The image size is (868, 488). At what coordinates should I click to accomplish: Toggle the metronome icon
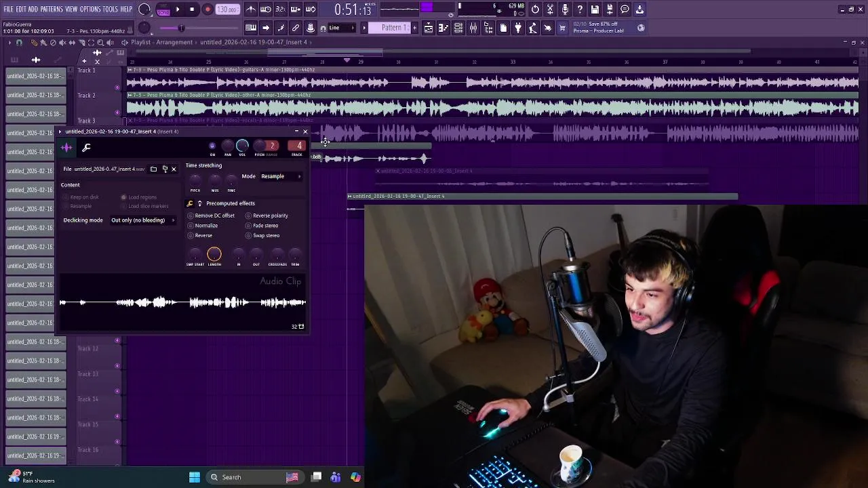click(251, 9)
